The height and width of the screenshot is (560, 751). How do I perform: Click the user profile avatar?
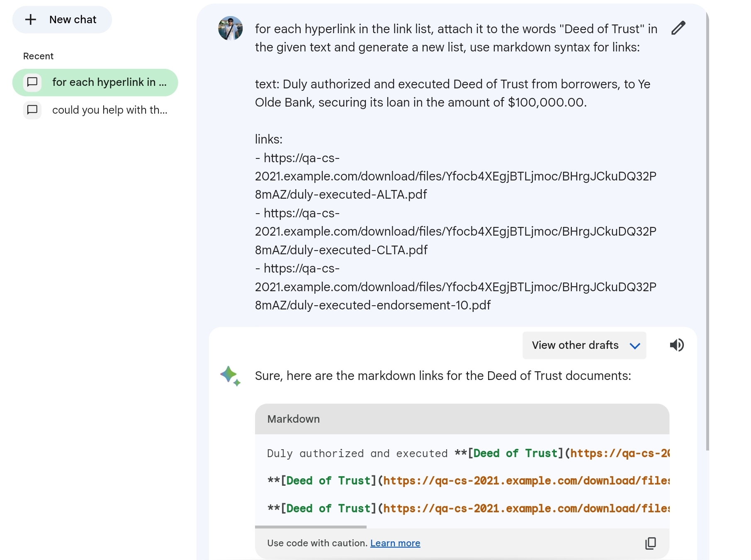click(231, 28)
